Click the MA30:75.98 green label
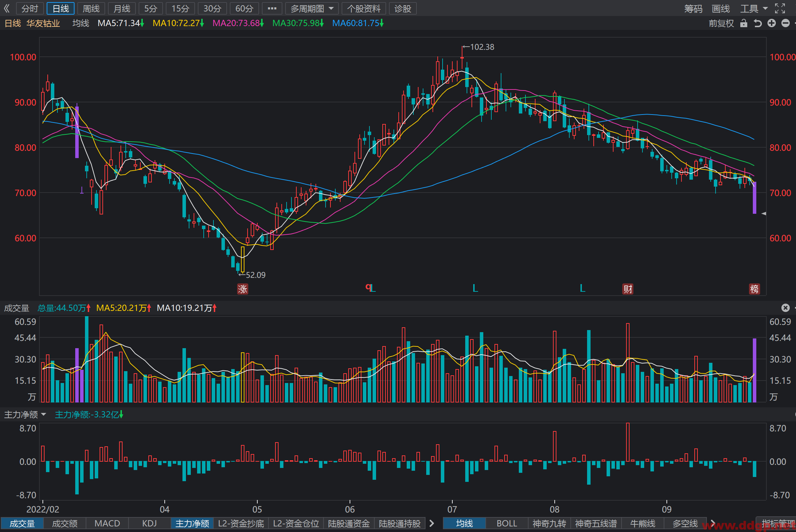The width and height of the screenshot is (796, 532). point(298,23)
